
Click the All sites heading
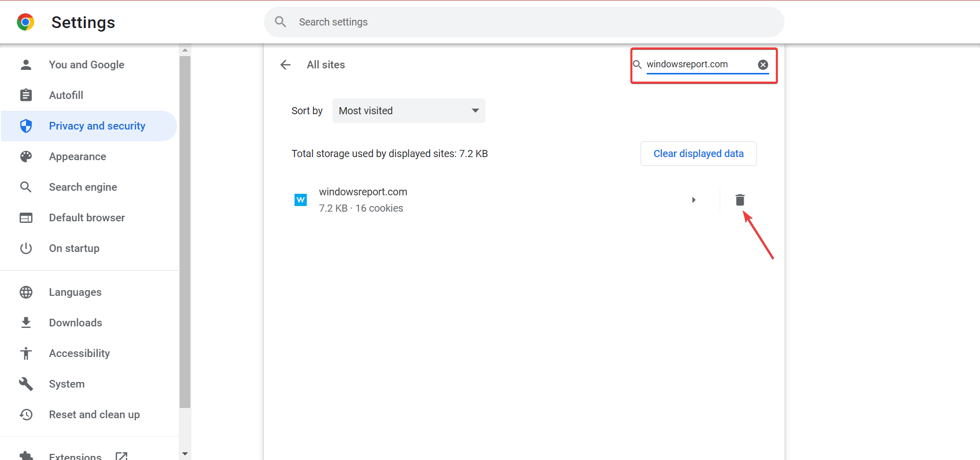click(x=326, y=65)
